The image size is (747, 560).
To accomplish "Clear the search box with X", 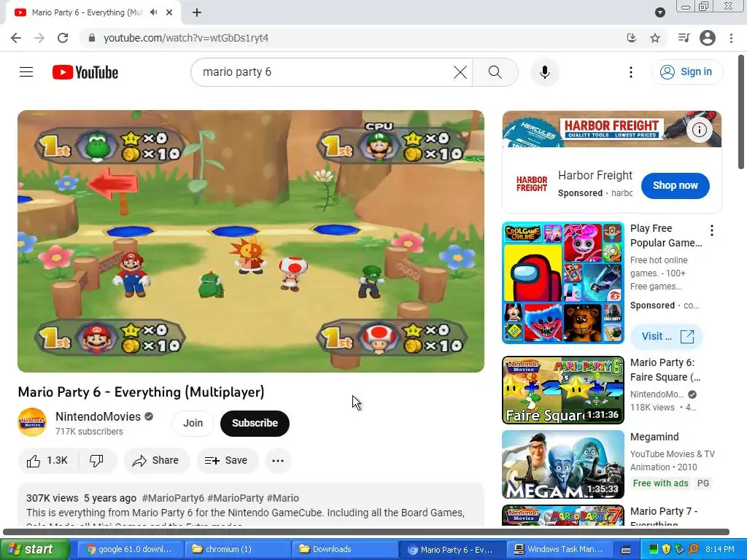I will pos(460,72).
